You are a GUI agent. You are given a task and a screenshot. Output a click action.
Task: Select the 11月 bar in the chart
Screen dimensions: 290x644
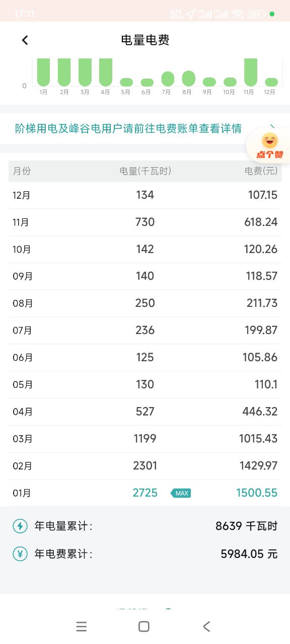(x=251, y=72)
